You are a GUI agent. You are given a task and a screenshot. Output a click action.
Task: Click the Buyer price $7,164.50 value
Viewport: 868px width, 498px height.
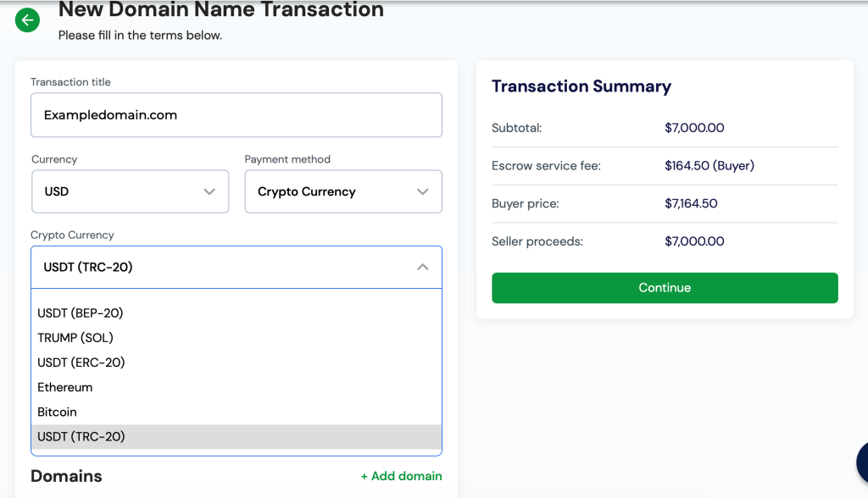pos(691,204)
